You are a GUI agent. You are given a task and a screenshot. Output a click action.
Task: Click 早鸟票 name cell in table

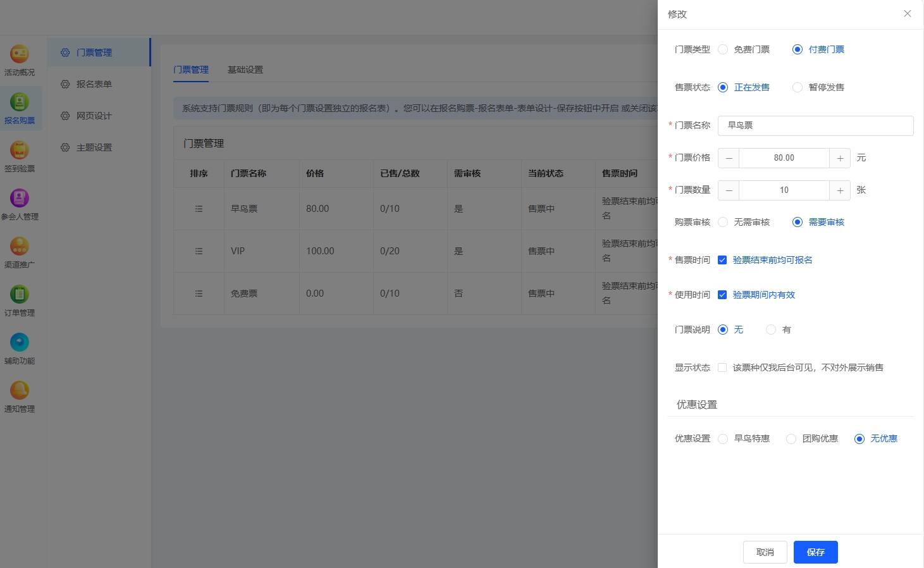244,209
